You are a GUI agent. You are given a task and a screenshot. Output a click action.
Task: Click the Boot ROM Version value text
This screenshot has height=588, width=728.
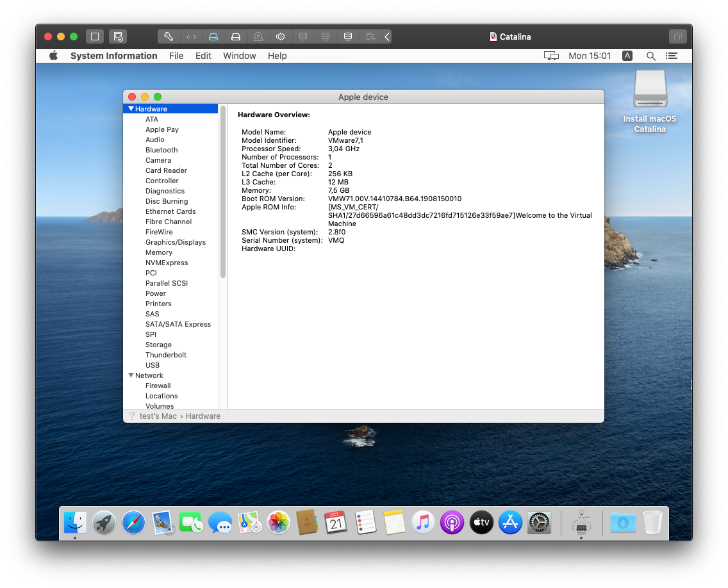pos(395,199)
